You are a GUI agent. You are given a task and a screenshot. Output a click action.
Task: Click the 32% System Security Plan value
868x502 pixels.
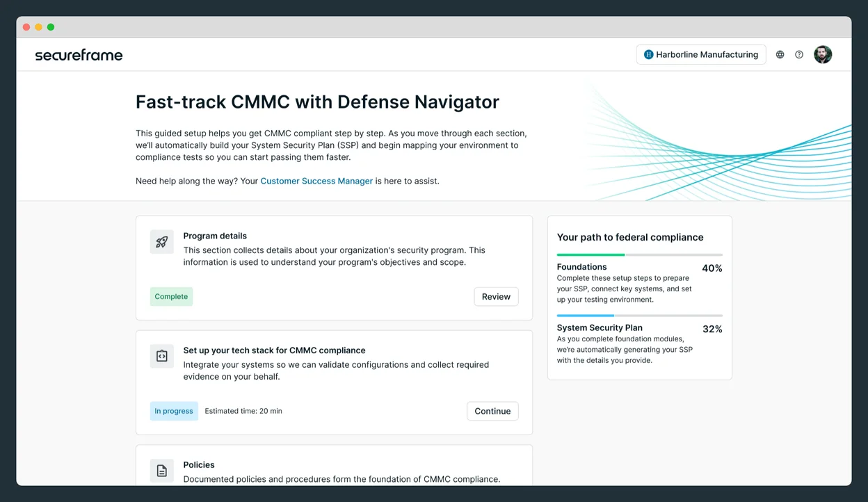click(x=712, y=330)
